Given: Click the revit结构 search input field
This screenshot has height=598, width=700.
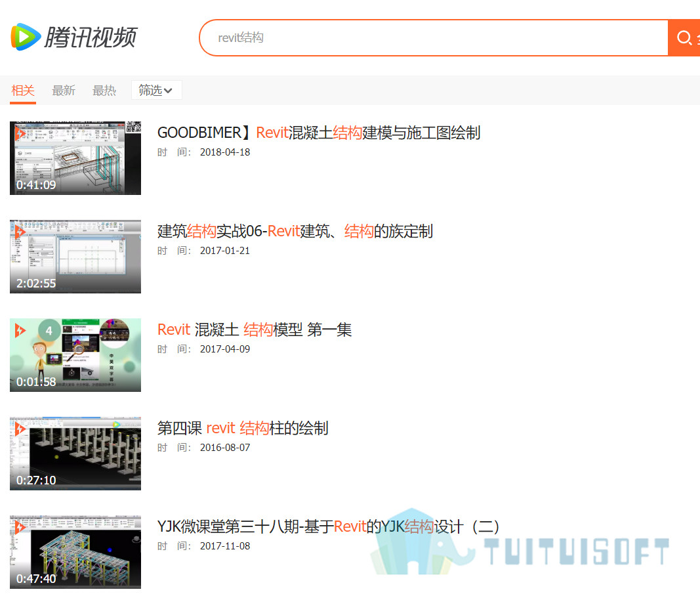Looking at the screenshot, I should pyautogui.click(x=434, y=37).
